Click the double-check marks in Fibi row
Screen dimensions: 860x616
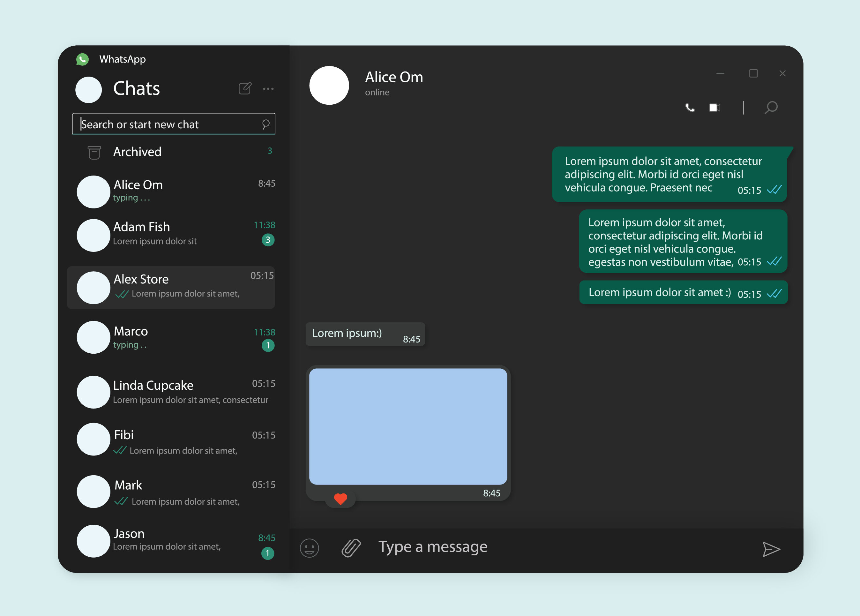pos(120,450)
